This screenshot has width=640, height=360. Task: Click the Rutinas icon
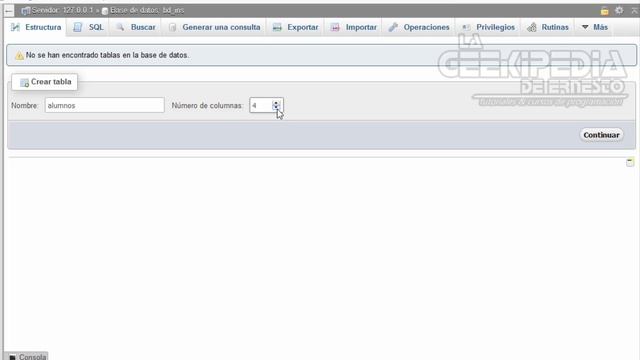[531, 27]
